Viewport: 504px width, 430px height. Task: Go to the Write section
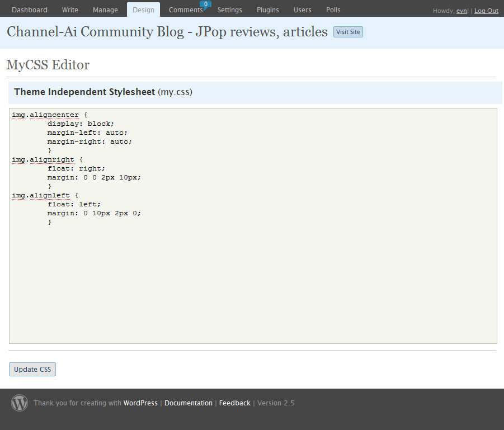(70, 10)
